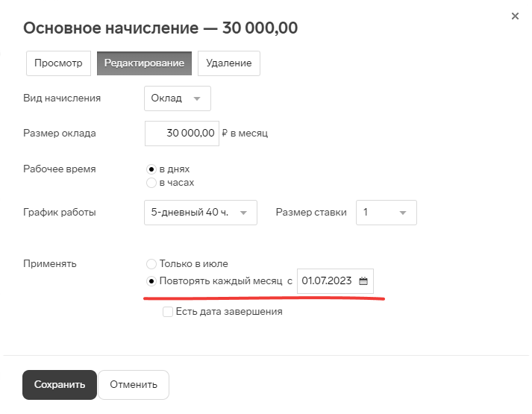This screenshot has width=532, height=414.
Task: Open the График работы dropdown
Action: click(x=200, y=213)
